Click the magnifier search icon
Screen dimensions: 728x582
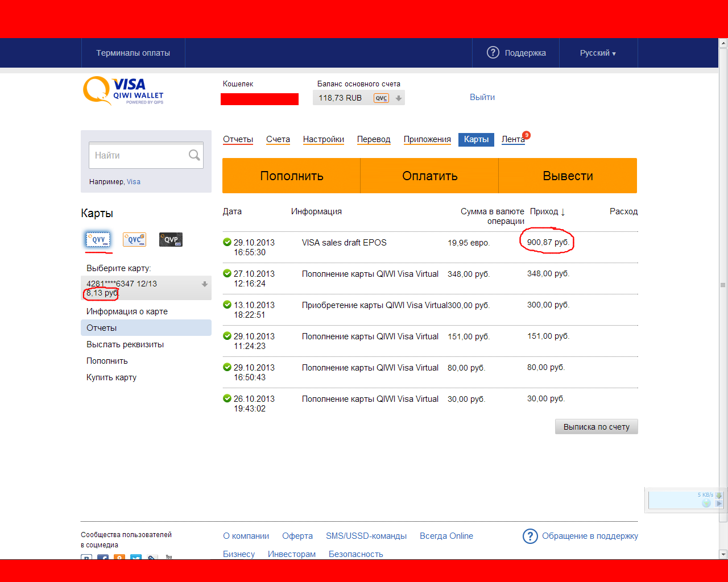pos(194,155)
